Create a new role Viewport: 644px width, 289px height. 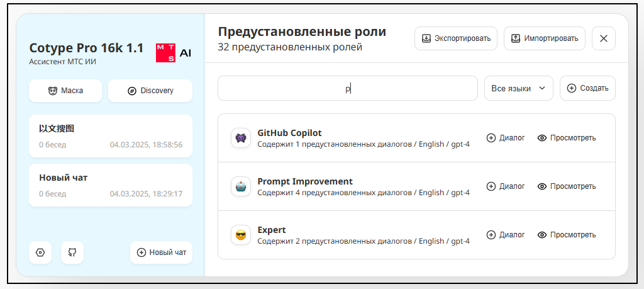pos(587,88)
